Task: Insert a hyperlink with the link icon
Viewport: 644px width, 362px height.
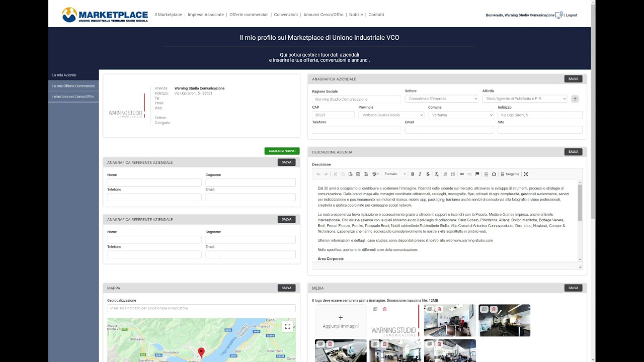Action: [462, 174]
